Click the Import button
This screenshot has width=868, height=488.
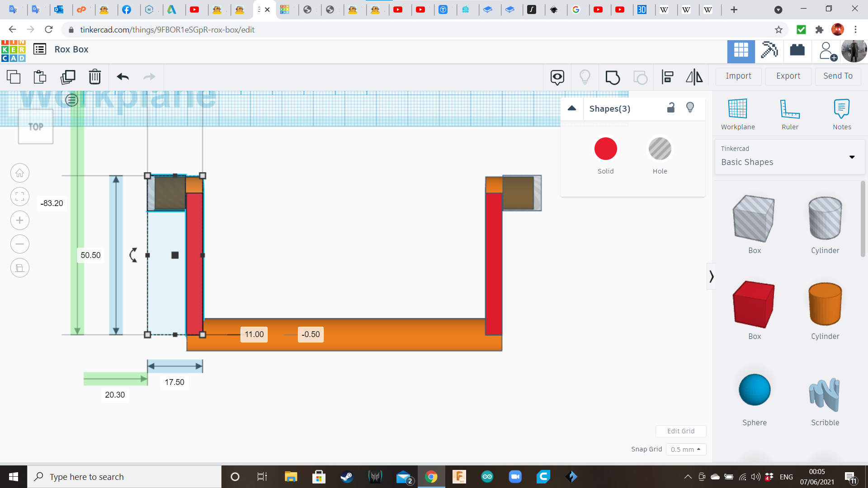[x=738, y=76]
